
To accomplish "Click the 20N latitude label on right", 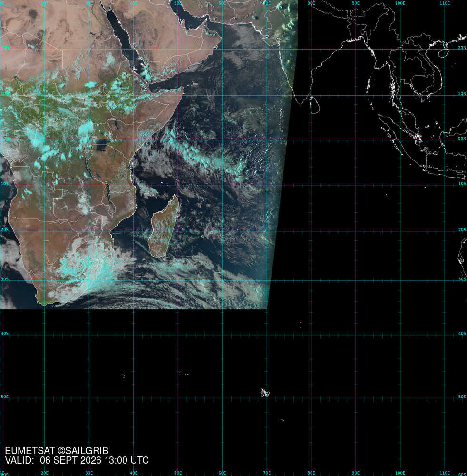I will 462,48.
